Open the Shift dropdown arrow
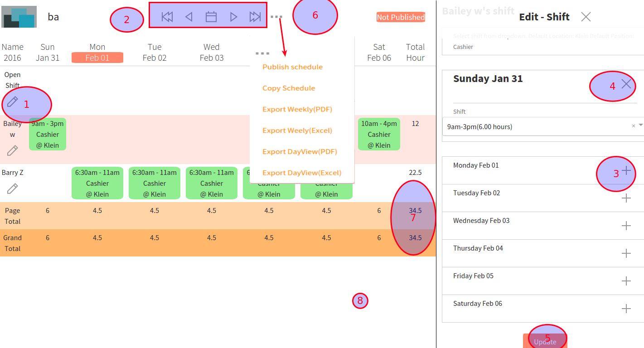 click(x=640, y=125)
